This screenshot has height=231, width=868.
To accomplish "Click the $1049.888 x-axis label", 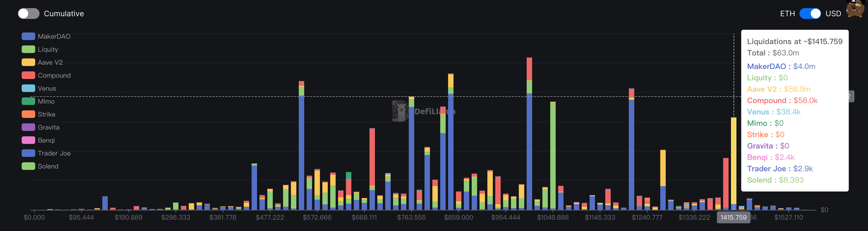I will tap(553, 217).
